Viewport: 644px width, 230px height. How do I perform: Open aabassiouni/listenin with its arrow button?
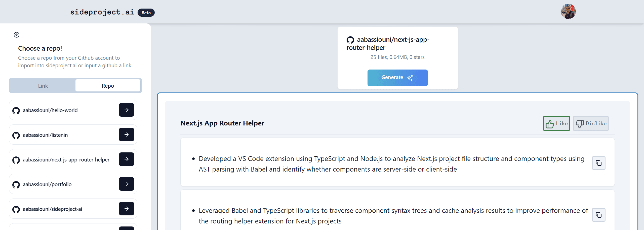click(127, 135)
